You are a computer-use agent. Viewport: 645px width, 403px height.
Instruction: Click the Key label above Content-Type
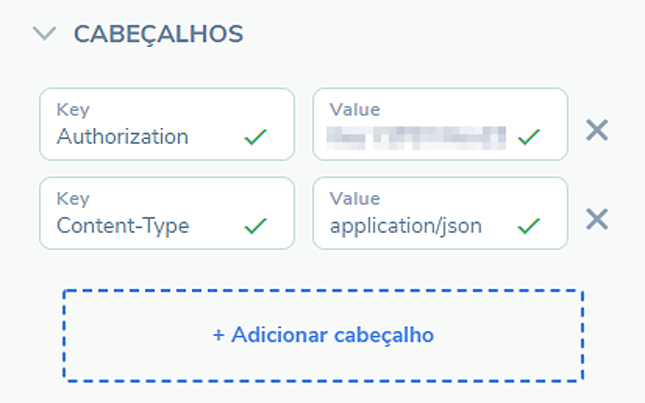point(73,199)
